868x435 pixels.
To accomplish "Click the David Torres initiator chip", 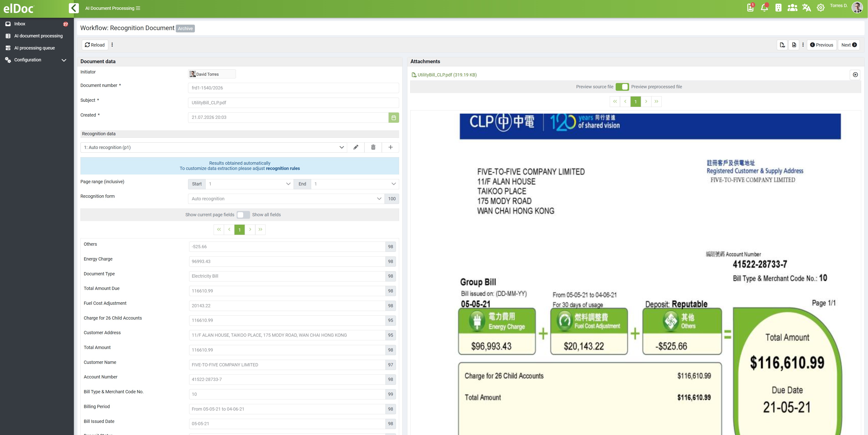I will (212, 74).
